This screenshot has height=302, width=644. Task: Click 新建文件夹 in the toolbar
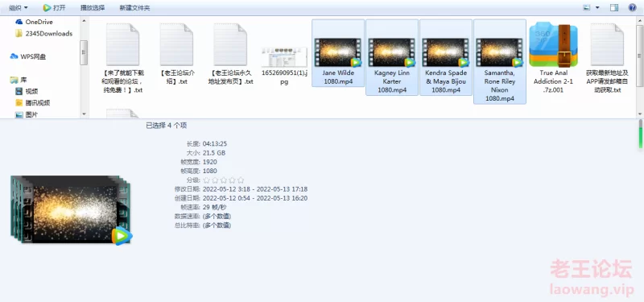[134, 7]
